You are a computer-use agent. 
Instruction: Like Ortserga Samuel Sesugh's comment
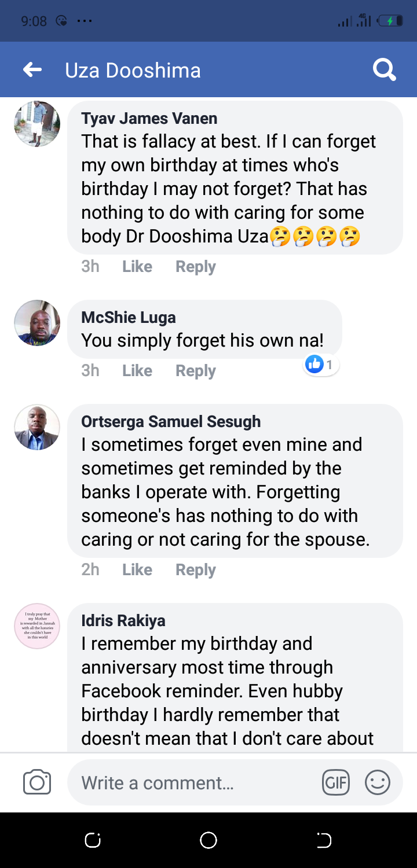(137, 570)
